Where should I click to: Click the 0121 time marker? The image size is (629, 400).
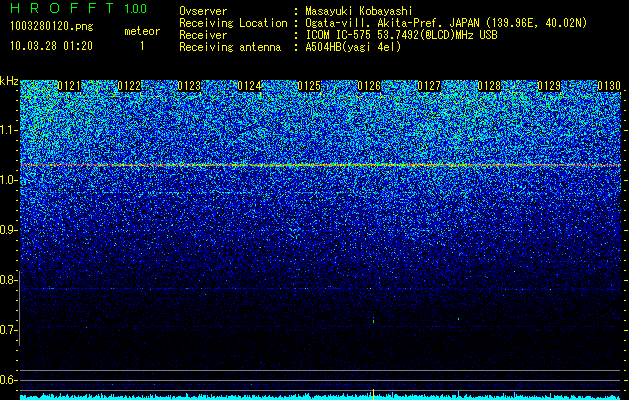point(69,86)
